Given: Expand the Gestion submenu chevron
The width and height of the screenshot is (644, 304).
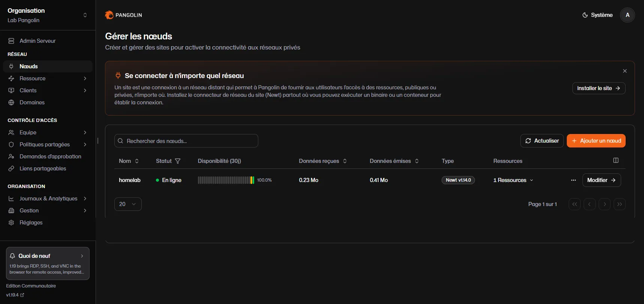Looking at the screenshot, I should (85, 211).
